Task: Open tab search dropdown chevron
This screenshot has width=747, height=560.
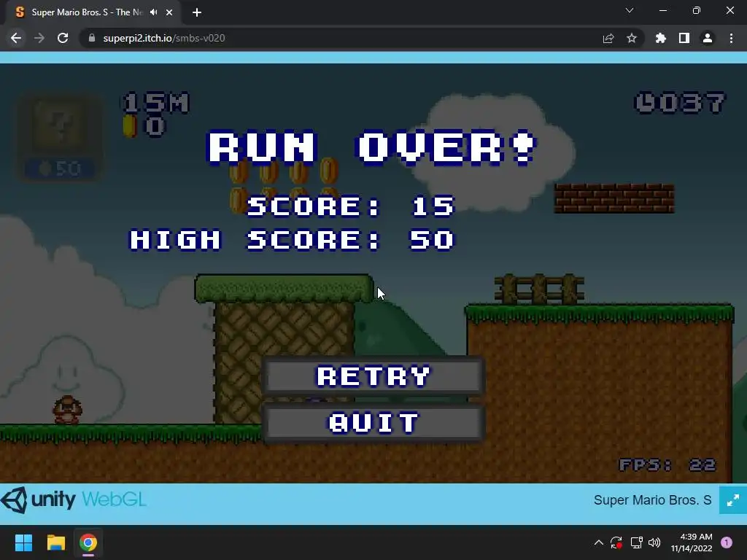Action: click(x=630, y=10)
